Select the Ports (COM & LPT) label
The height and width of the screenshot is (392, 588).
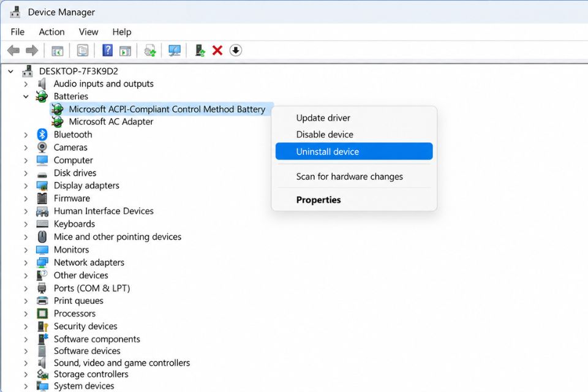click(92, 288)
